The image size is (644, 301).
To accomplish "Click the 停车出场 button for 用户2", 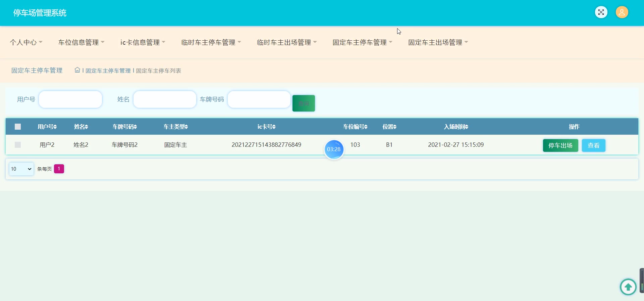I will click(560, 145).
